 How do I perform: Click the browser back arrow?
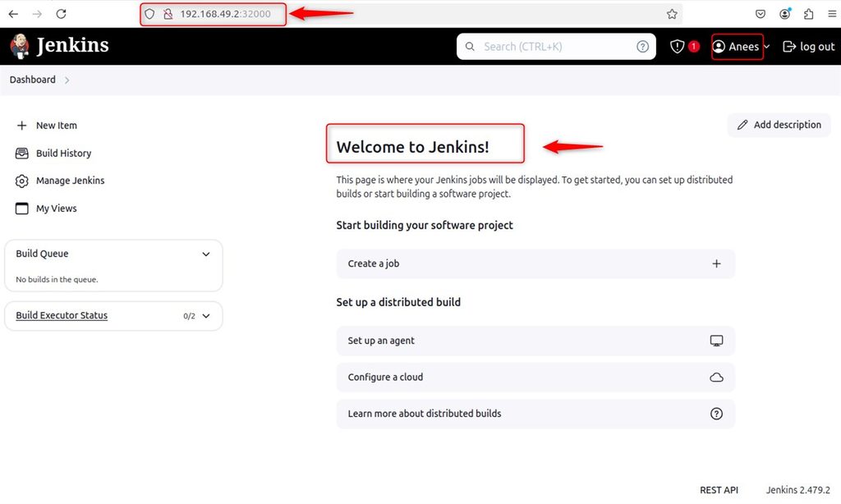(13, 14)
